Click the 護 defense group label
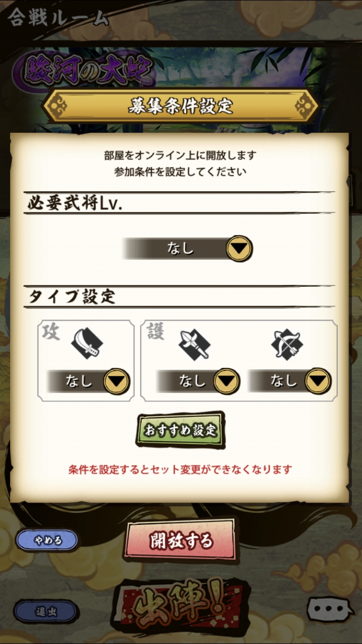 (x=156, y=333)
